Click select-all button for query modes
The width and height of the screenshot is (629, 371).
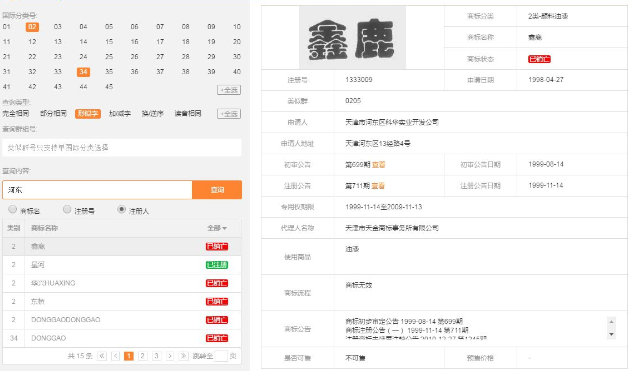pos(229,114)
